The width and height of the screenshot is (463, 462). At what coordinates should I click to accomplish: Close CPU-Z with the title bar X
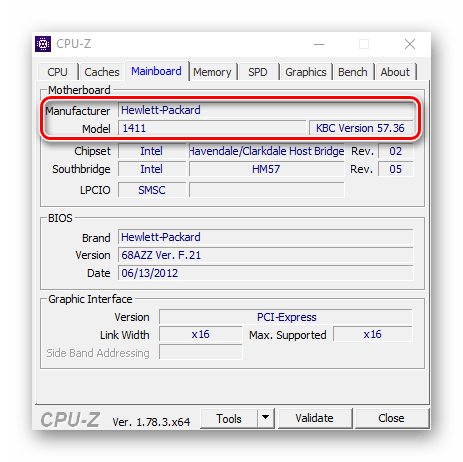coord(410,44)
